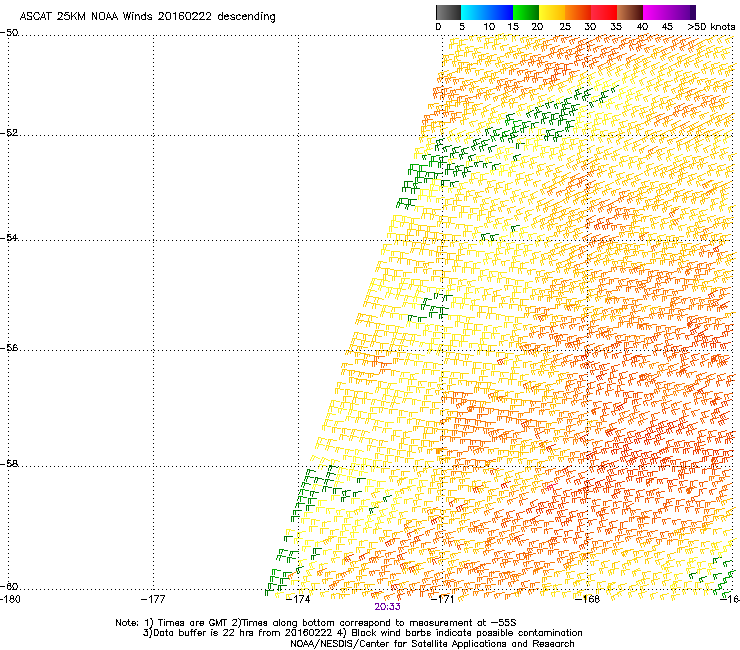Click the latitude label -56
The width and height of the screenshot is (740, 650).
coord(9,347)
